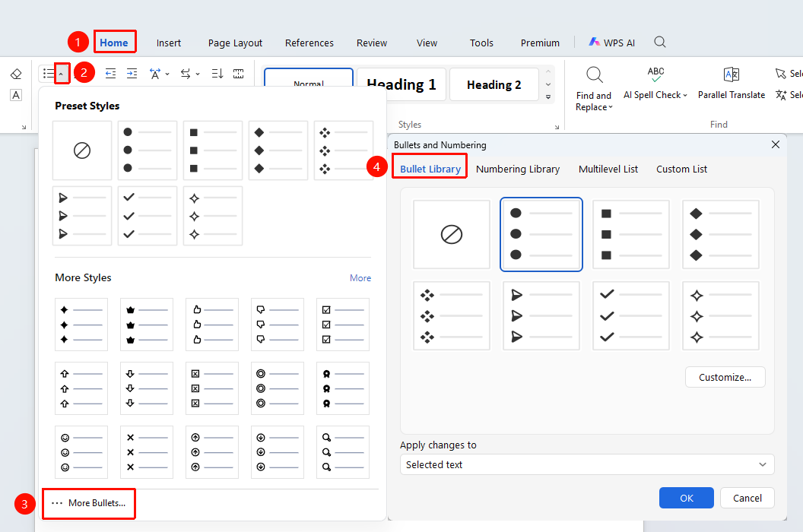Click the WPS AI button

coord(611,43)
